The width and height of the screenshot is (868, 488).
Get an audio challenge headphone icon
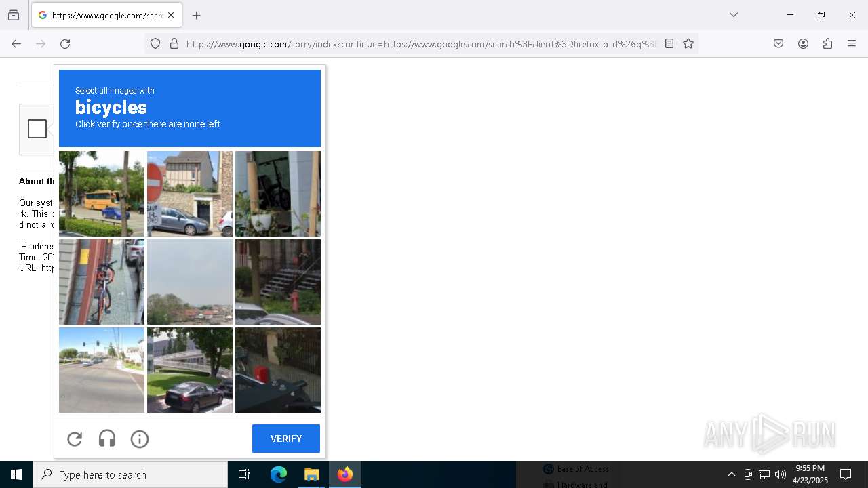point(107,439)
